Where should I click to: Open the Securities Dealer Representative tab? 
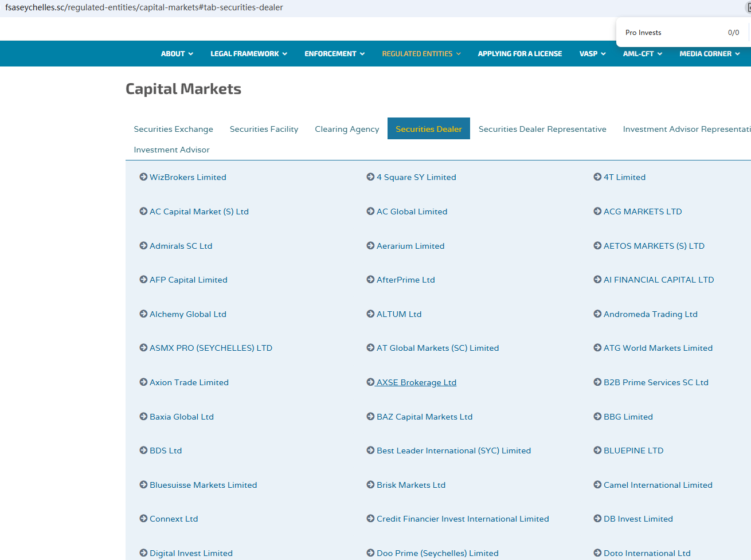pos(542,129)
